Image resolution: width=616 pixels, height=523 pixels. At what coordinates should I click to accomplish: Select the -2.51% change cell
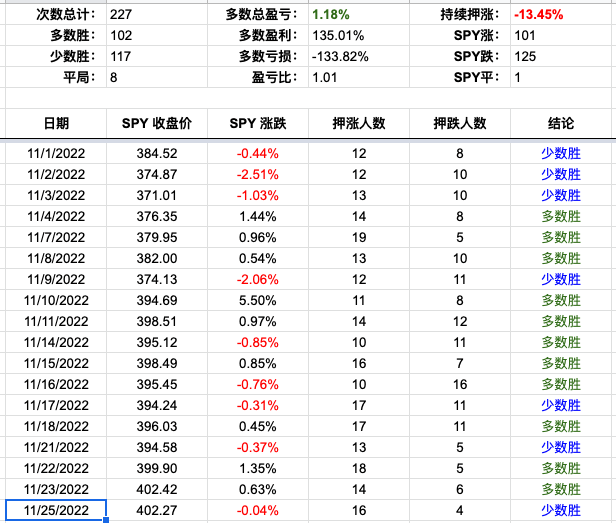pyautogui.click(x=258, y=174)
